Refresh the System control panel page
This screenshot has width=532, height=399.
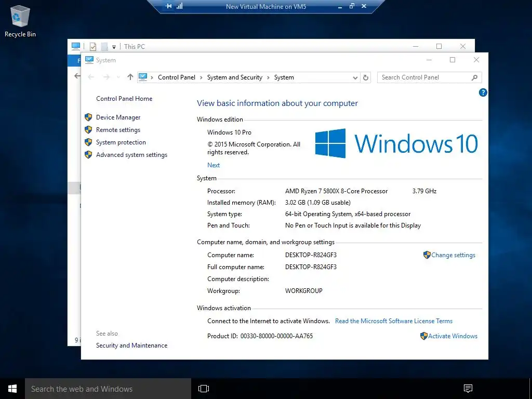(365, 78)
